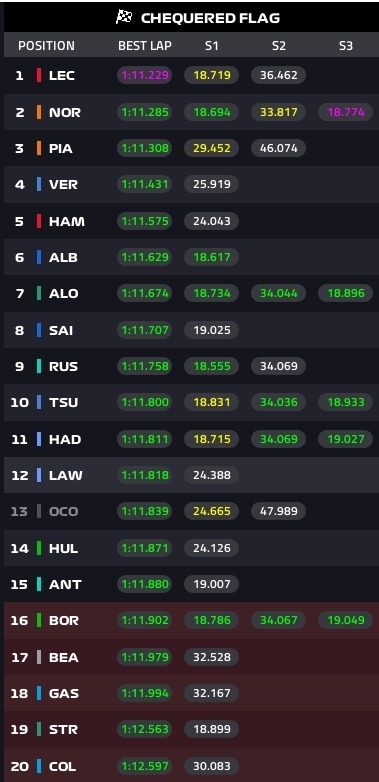Click the grey team marker beside BEA

(x=39, y=657)
